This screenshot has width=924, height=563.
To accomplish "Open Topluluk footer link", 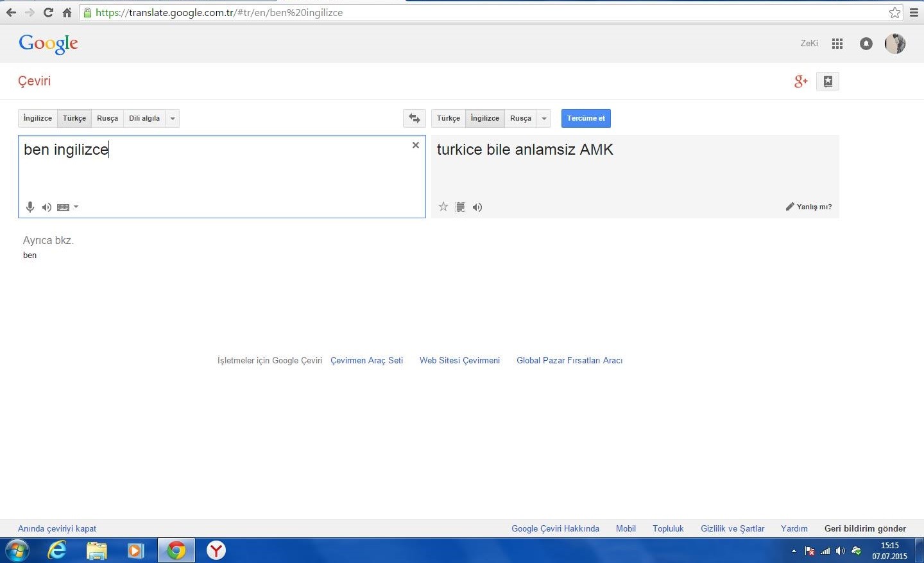I will tap(668, 529).
